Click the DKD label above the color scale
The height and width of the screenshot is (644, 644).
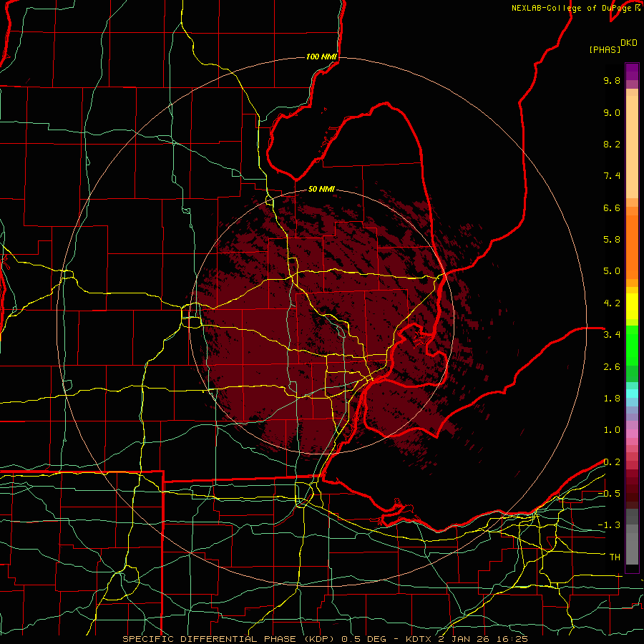pos(629,43)
